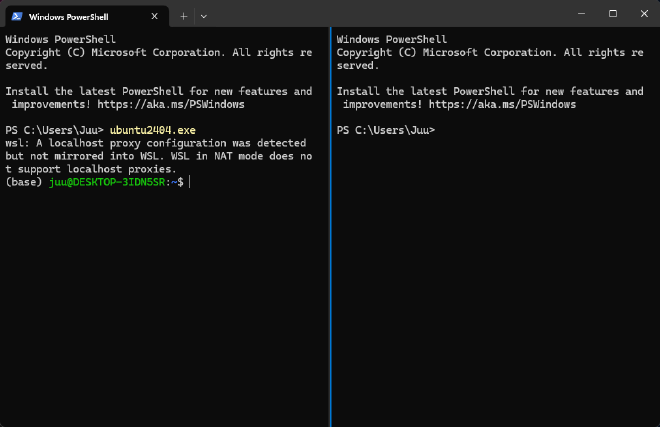
Task: Click the blue divider between the panes
Action: 331,227
